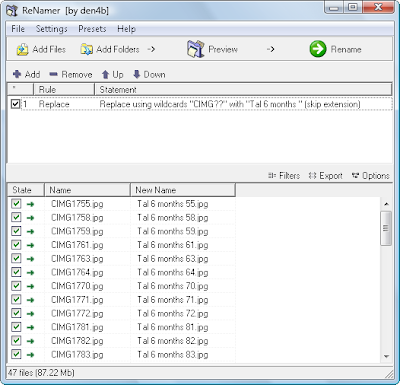Viewport: 400px width, 385px height.
Task: Click the Add Folders toolbar icon
Action: click(87, 49)
